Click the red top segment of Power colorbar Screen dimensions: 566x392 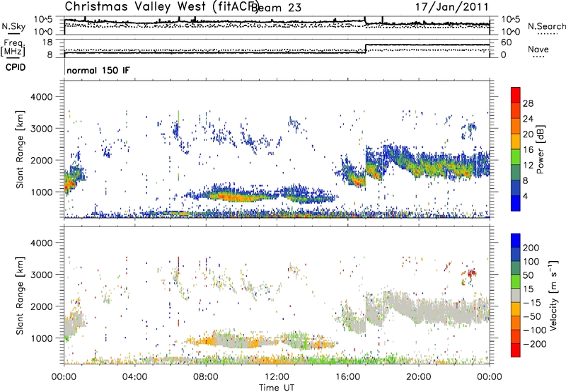tap(516, 95)
